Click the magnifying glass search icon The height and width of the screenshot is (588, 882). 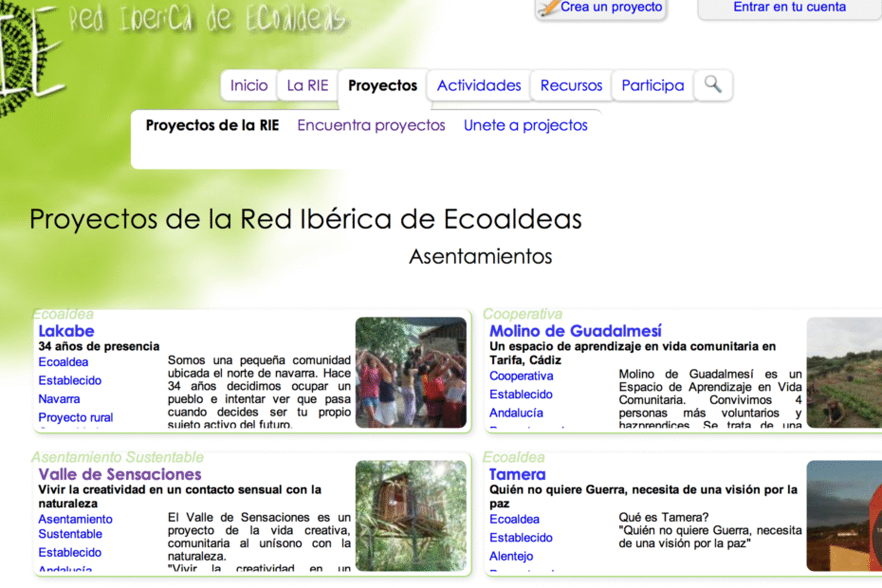click(x=712, y=85)
